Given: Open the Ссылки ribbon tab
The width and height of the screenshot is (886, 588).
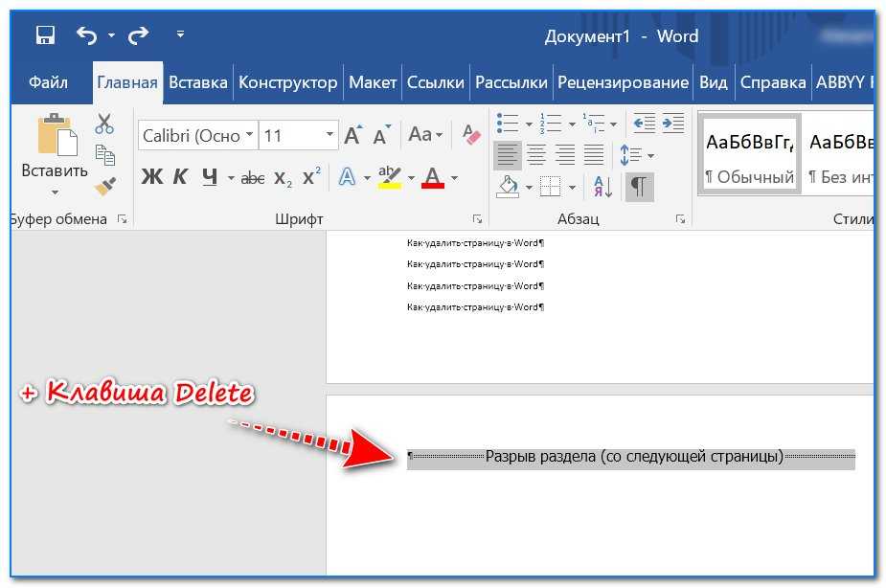Looking at the screenshot, I should pos(435,82).
